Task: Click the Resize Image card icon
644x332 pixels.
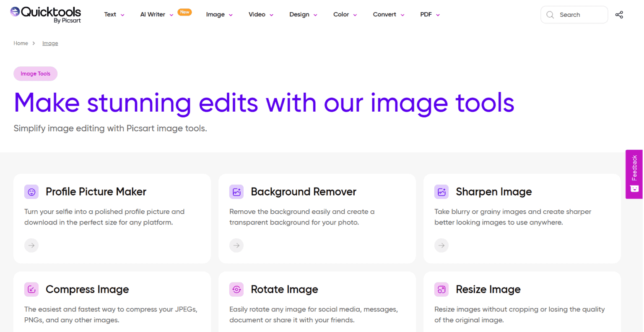Action: click(441, 289)
